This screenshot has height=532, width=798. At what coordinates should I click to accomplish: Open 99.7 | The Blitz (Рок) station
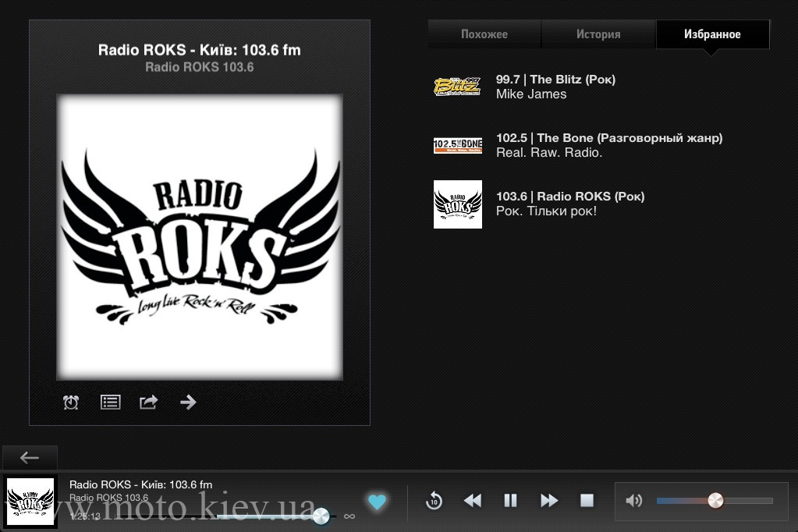click(x=555, y=80)
